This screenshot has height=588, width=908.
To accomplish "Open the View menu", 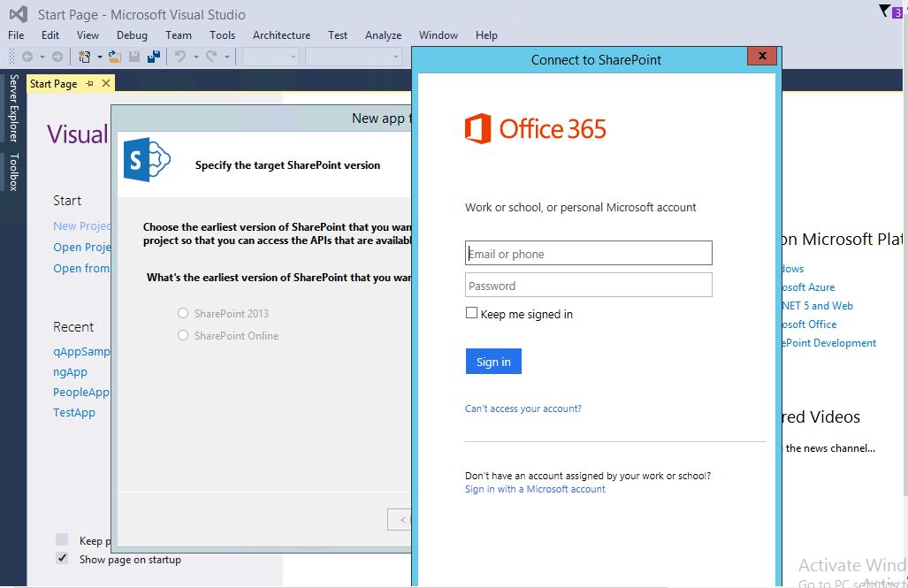I will [88, 35].
